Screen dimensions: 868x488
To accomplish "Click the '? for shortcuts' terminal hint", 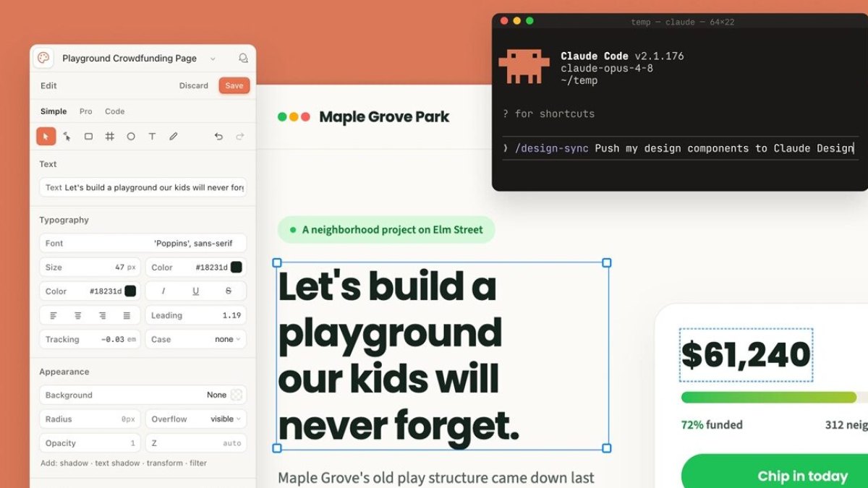I will [549, 114].
